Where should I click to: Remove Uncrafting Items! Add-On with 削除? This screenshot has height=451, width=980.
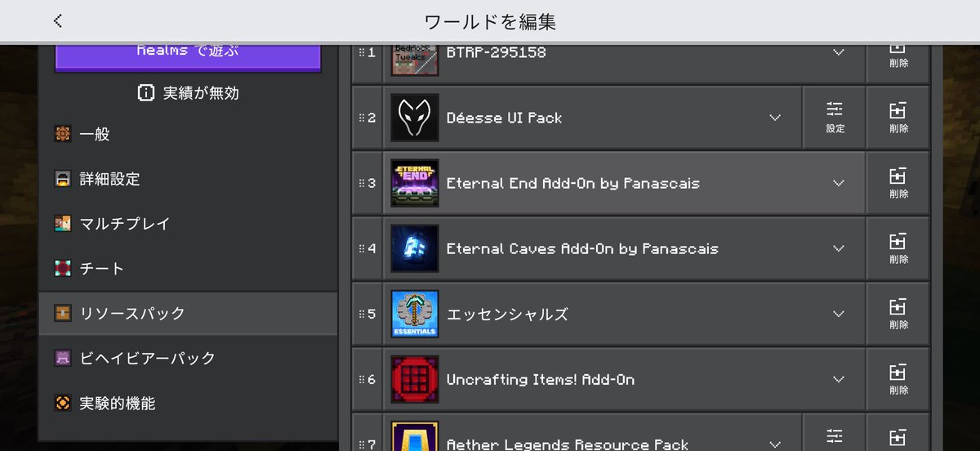pyautogui.click(x=898, y=379)
